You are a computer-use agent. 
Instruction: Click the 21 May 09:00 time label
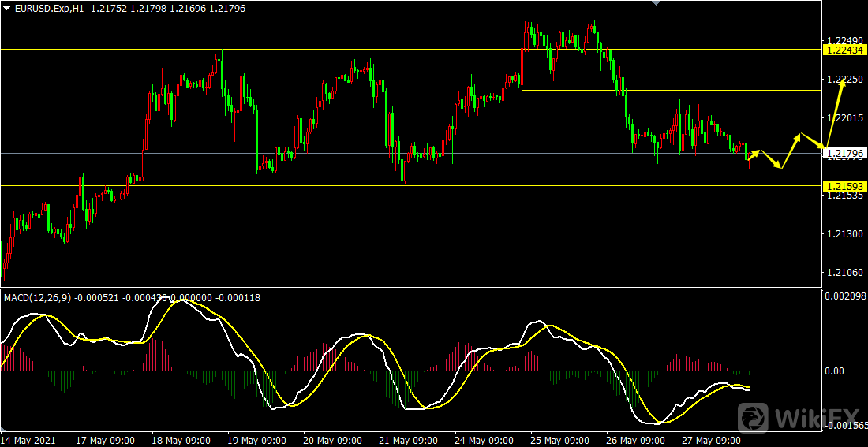[409, 440]
